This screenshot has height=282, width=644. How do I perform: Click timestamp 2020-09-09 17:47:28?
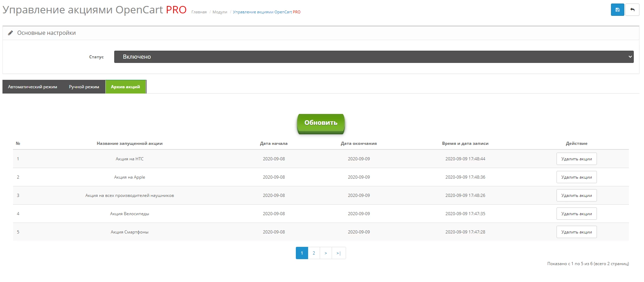(465, 232)
